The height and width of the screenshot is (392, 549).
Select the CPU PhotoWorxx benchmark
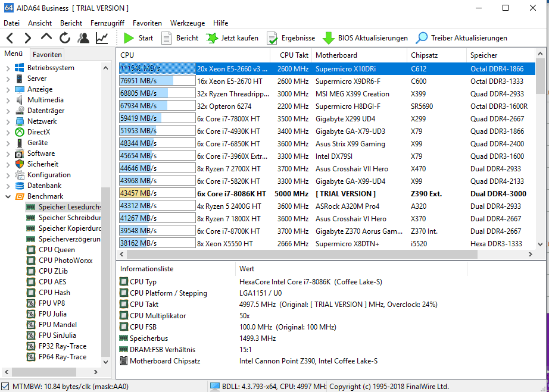(x=65, y=261)
